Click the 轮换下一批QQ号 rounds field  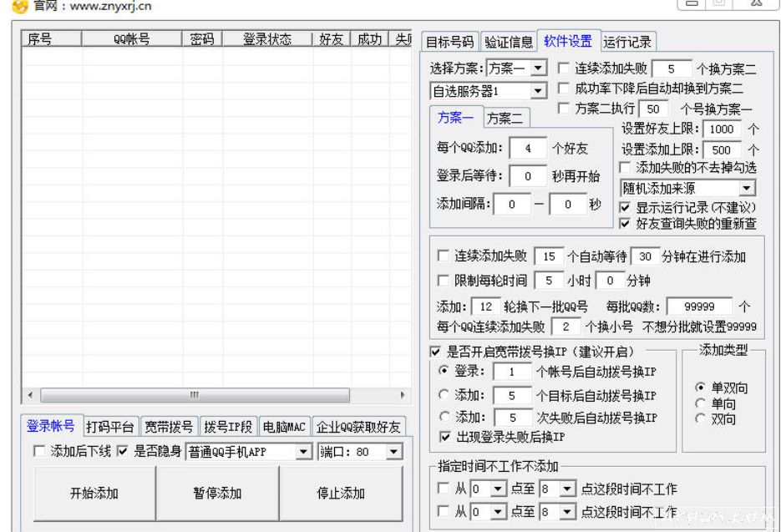pyautogui.click(x=485, y=307)
